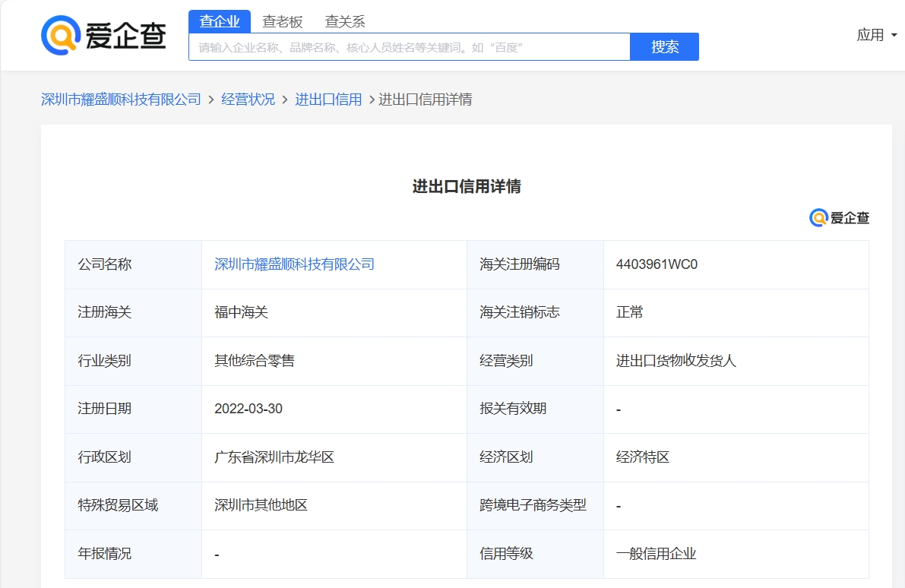Focus the company name search input box
The width and height of the screenshot is (905, 588).
409,47
